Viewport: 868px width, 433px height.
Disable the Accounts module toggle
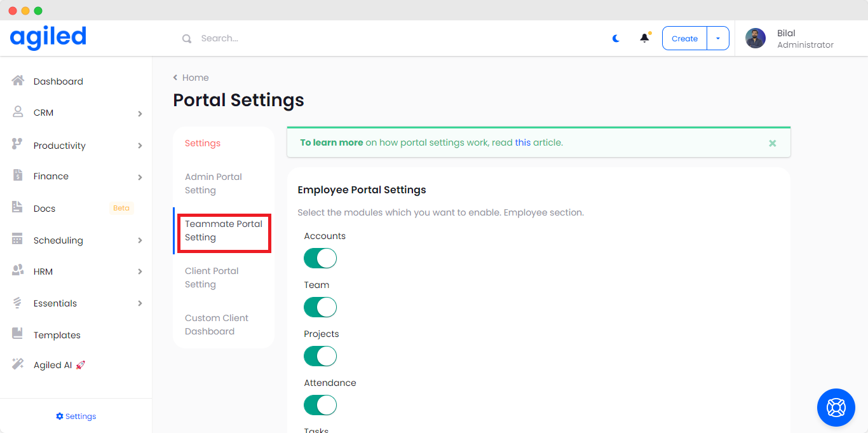[320, 258]
